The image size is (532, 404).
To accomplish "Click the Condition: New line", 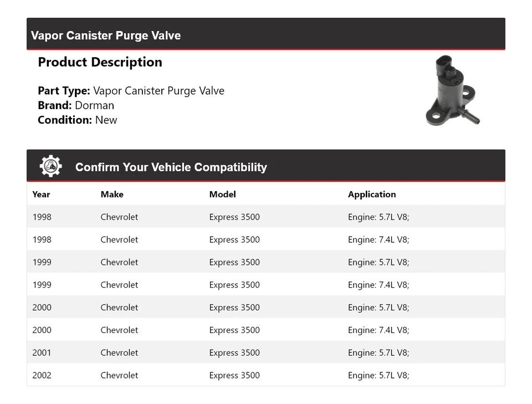I will [77, 120].
